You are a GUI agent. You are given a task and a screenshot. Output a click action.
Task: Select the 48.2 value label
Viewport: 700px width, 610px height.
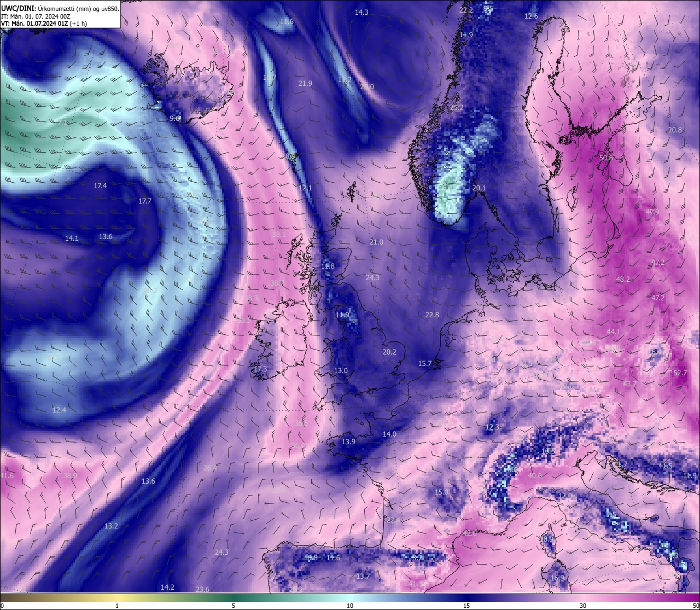click(623, 280)
